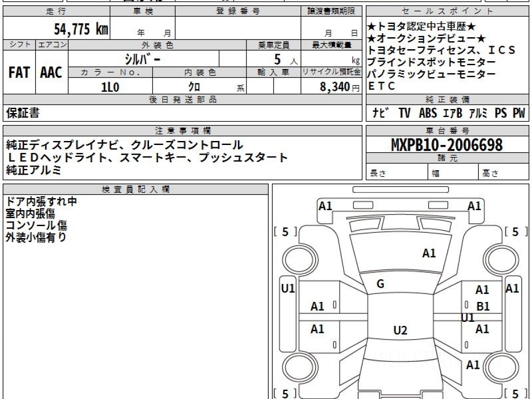Image resolution: width=532 pixels, height=399 pixels.
Task: Select the recycle deposit 8,340円
Action: (x=340, y=87)
